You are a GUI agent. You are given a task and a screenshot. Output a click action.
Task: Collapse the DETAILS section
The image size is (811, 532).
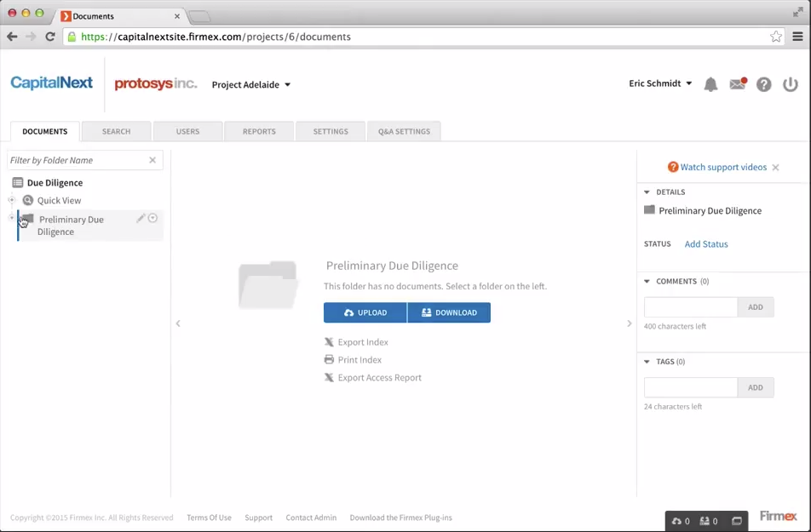[647, 192]
